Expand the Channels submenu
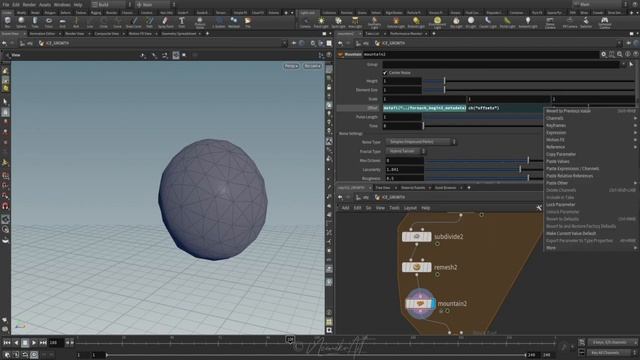Screen dimensions: 640x360 coord(590,118)
